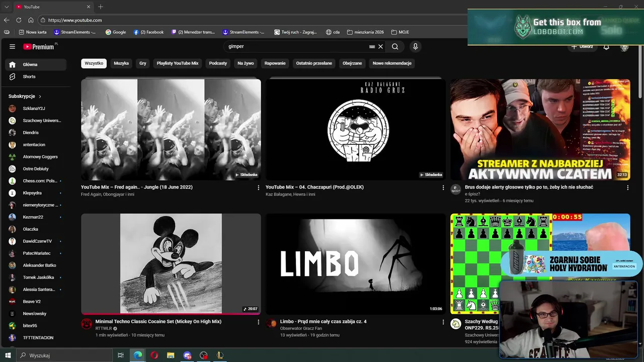Open the MOJE bookmarks folder
Screen dimensions: 644x362
click(399, 32)
